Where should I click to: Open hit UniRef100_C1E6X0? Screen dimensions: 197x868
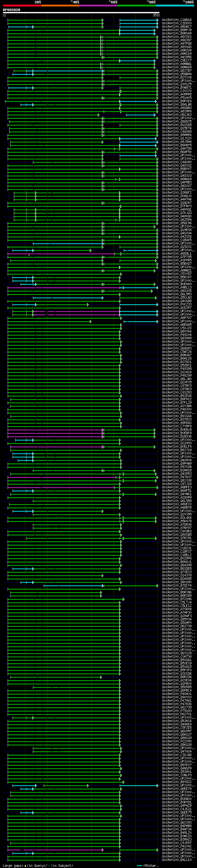click(x=177, y=23)
